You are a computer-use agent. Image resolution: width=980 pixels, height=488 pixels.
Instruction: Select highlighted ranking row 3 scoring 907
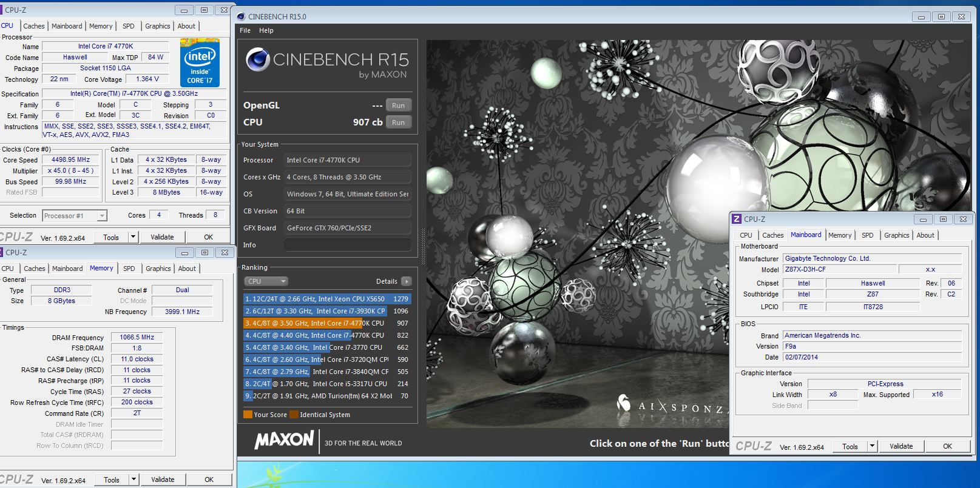(x=327, y=323)
